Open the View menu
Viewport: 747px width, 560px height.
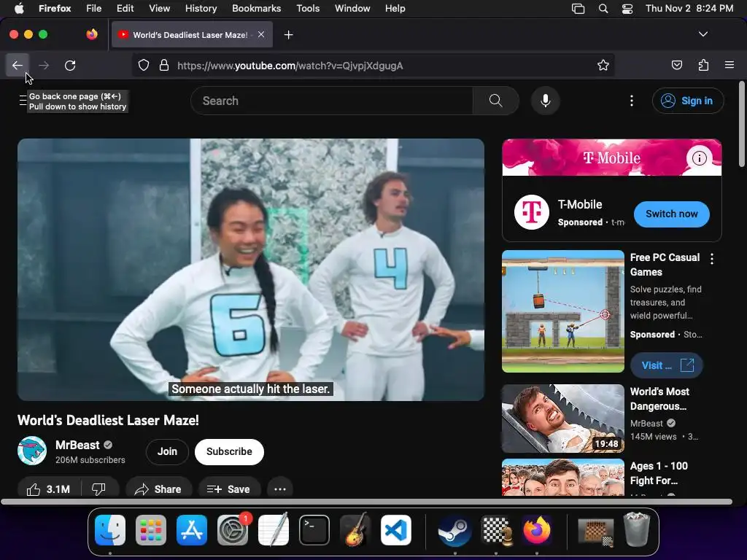pos(159,8)
